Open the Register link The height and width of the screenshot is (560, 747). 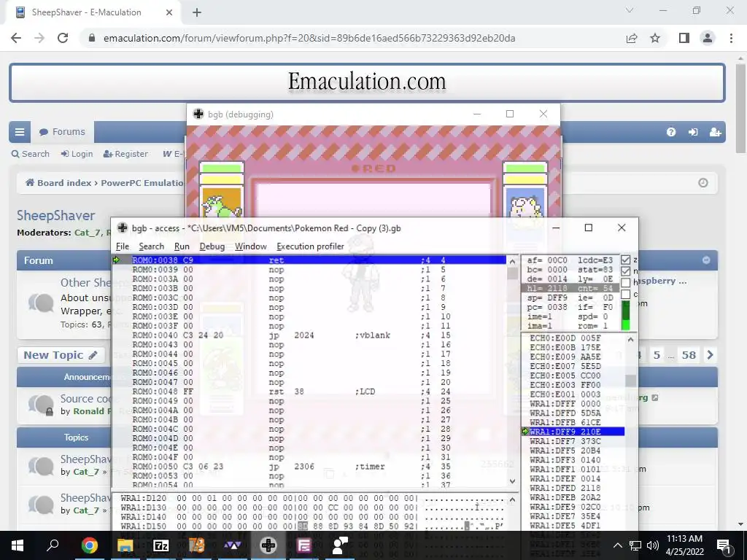(x=125, y=154)
